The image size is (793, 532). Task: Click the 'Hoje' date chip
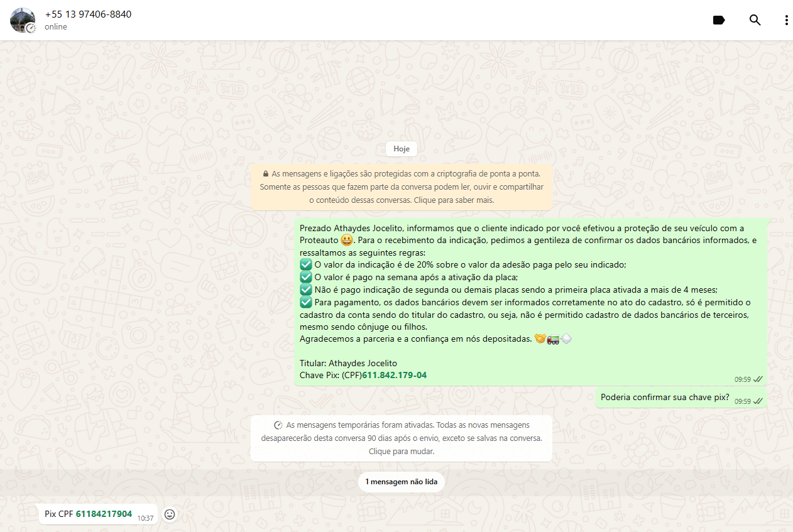[401, 149]
